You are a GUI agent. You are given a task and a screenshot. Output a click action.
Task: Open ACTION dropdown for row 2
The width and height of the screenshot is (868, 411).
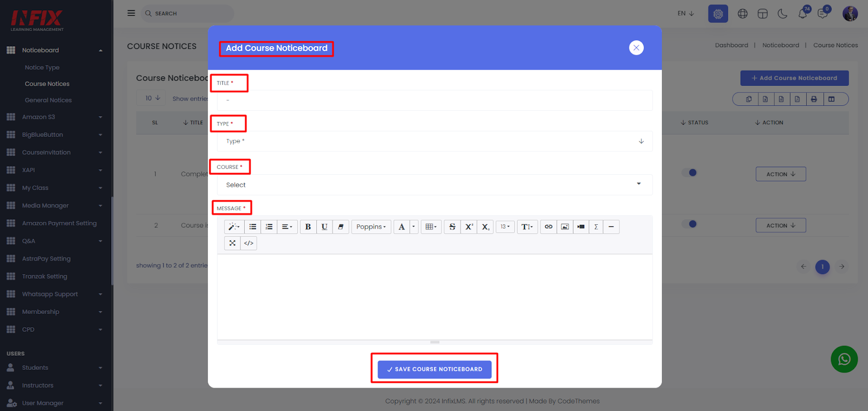pos(781,225)
